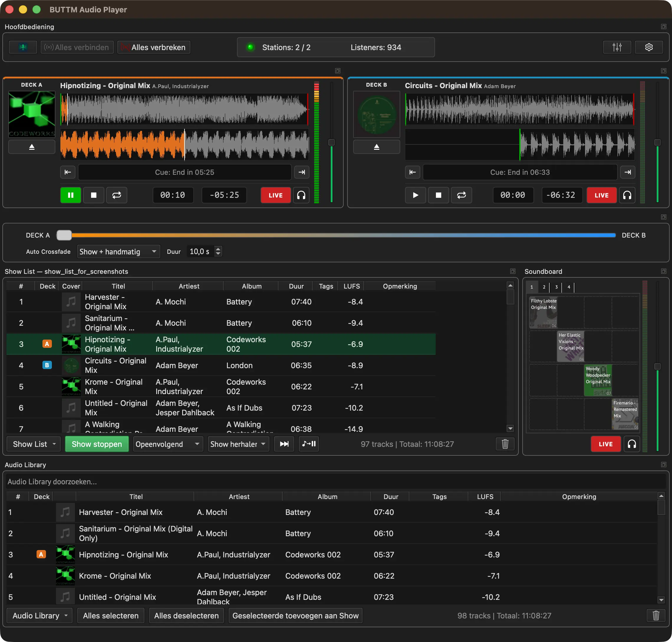Jump to the cue end on Deck A

coord(302,172)
